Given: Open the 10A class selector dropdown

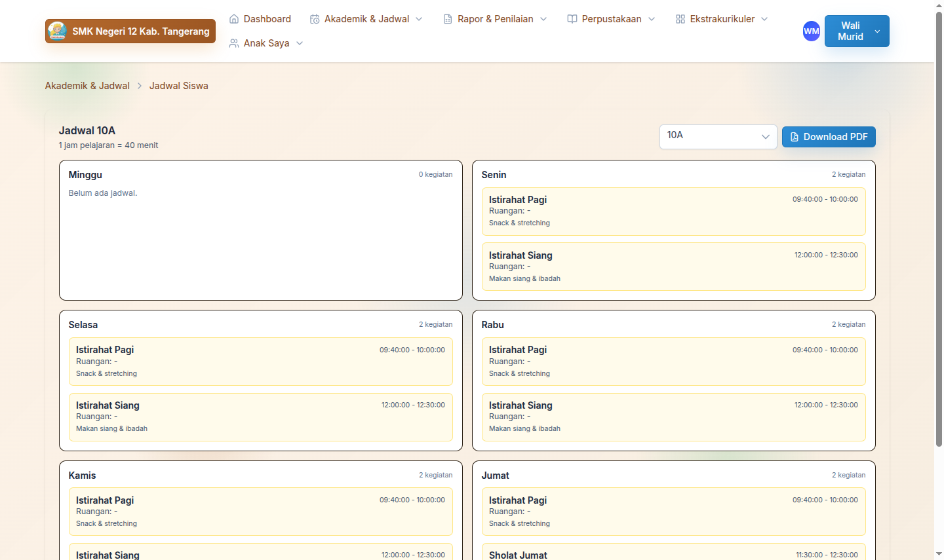Looking at the screenshot, I should [718, 136].
